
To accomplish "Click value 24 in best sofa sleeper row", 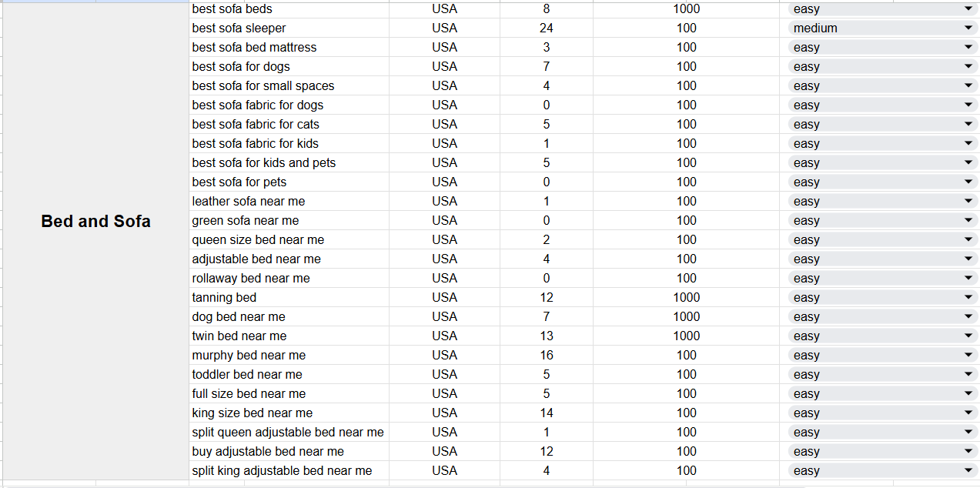I will point(547,28).
